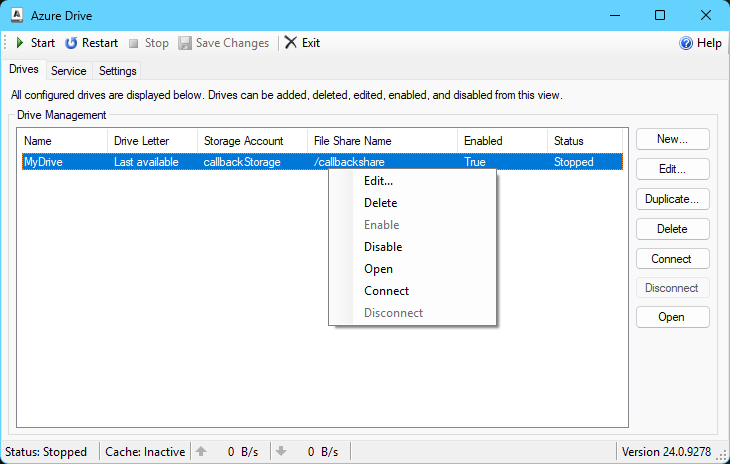Switch to the Service tab
The width and height of the screenshot is (730, 464).
coord(68,71)
